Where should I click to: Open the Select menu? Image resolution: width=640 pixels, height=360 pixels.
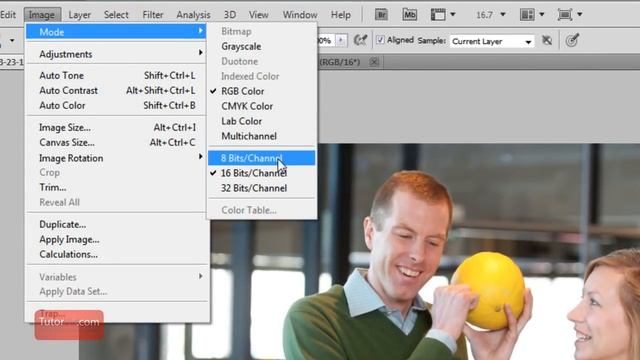116,15
